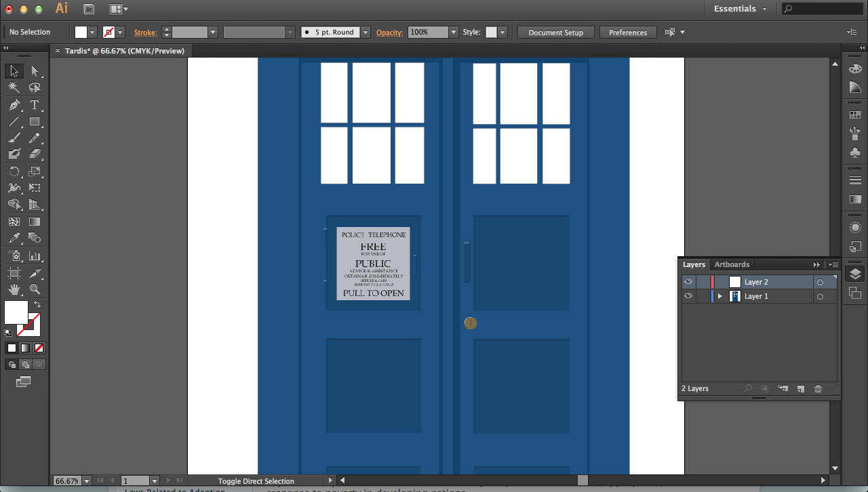Open the Layers panel flyout menu
This screenshot has height=492, width=868.
click(833, 264)
